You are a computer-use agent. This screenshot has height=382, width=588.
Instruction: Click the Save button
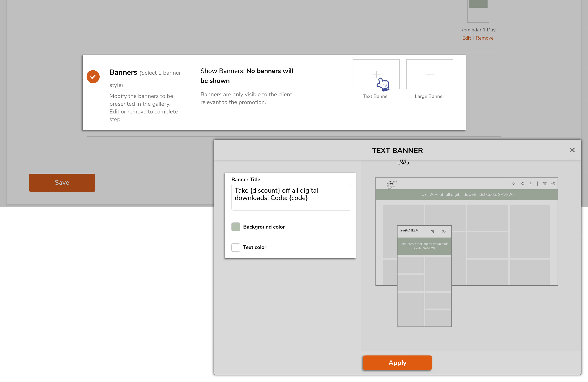coord(62,183)
